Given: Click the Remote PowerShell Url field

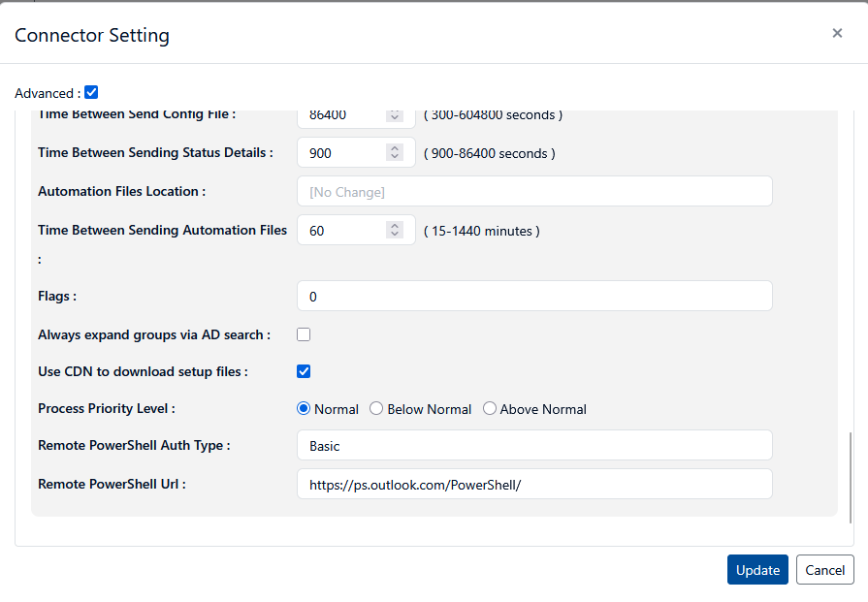Looking at the screenshot, I should tap(534, 485).
